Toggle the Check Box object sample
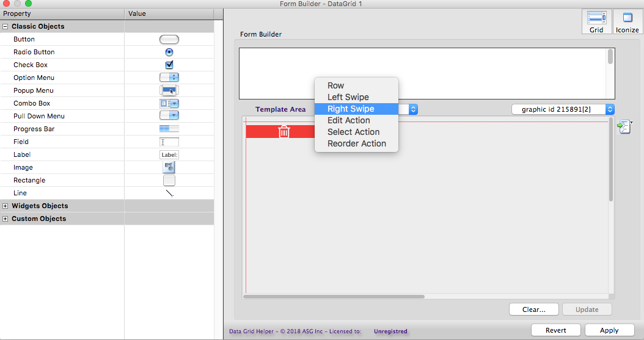The width and height of the screenshot is (644, 340). pos(169,65)
